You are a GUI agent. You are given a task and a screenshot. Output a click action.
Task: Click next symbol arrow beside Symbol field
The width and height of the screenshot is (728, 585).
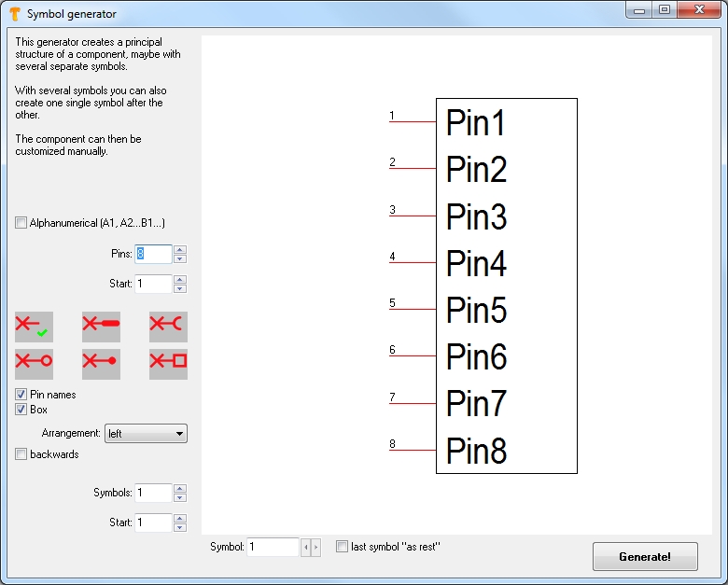(x=315, y=548)
